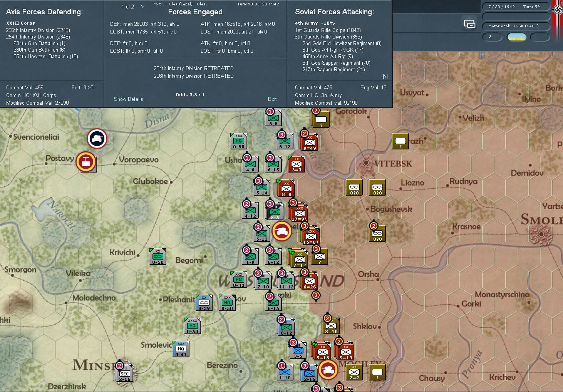Select the German infantry counter labeled 4-6

[x=250, y=164]
